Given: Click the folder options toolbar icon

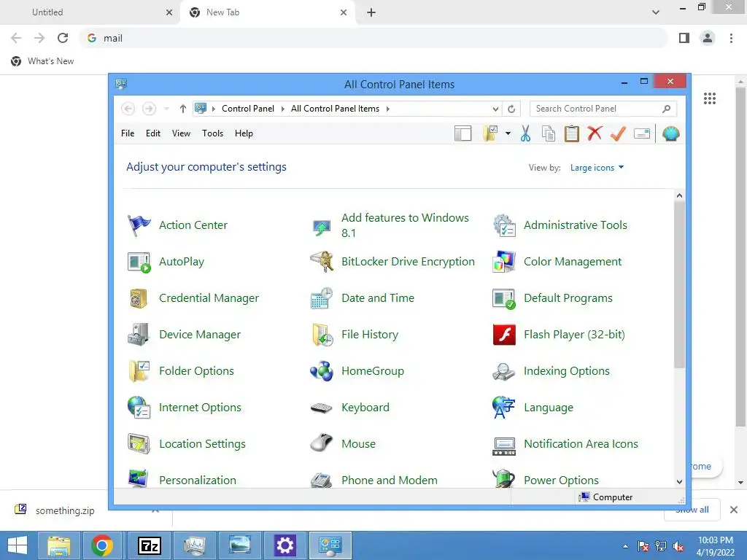Looking at the screenshot, I should click(x=490, y=134).
